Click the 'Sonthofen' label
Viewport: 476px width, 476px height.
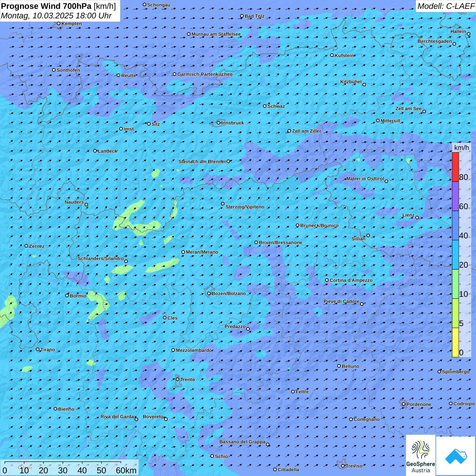tap(68, 70)
